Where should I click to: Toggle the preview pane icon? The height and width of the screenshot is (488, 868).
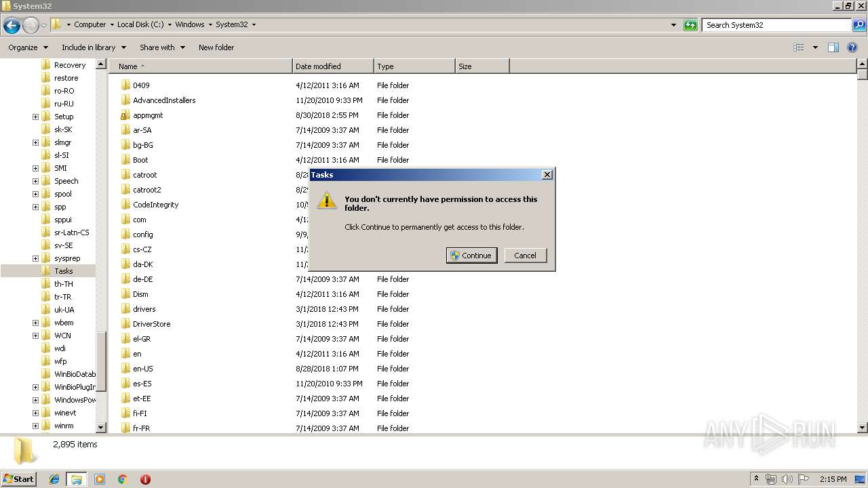(x=833, y=47)
